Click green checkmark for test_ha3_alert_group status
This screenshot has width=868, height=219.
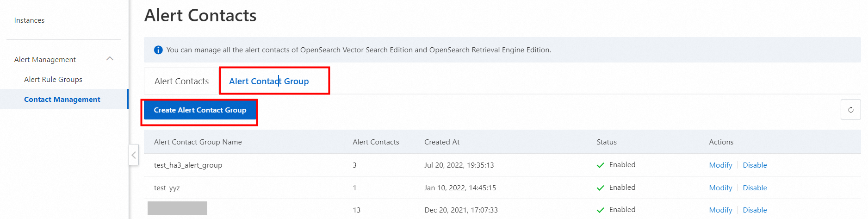tap(601, 165)
